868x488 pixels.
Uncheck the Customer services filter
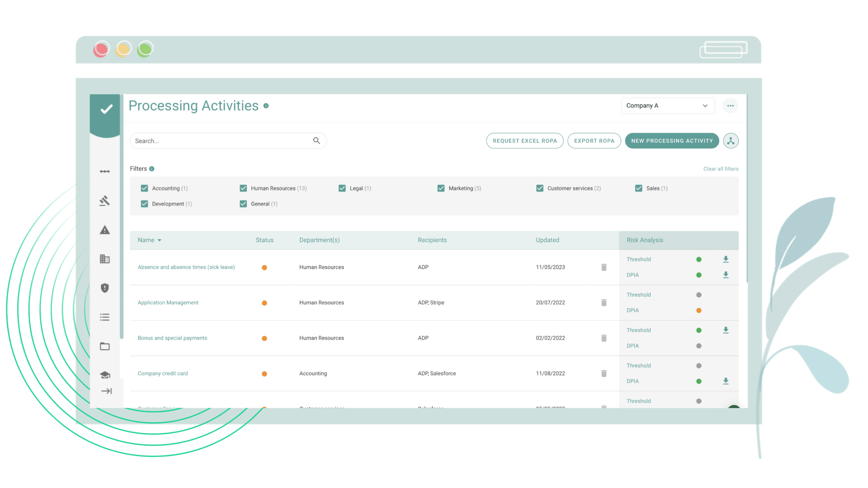click(540, 188)
